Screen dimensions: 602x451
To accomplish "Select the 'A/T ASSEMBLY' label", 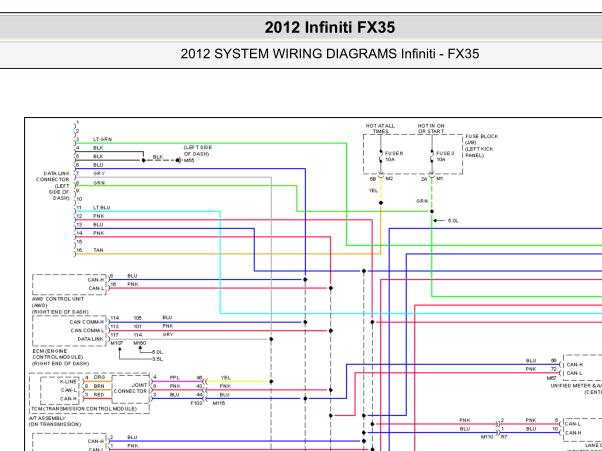I will [47, 418].
